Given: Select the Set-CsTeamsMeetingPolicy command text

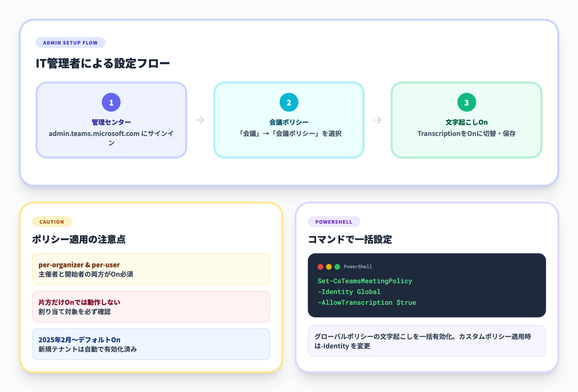Looking at the screenshot, I should point(365,281).
